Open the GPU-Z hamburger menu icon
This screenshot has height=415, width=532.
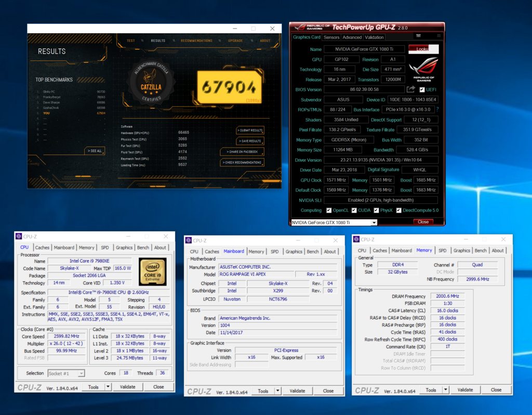pos(438,36)
